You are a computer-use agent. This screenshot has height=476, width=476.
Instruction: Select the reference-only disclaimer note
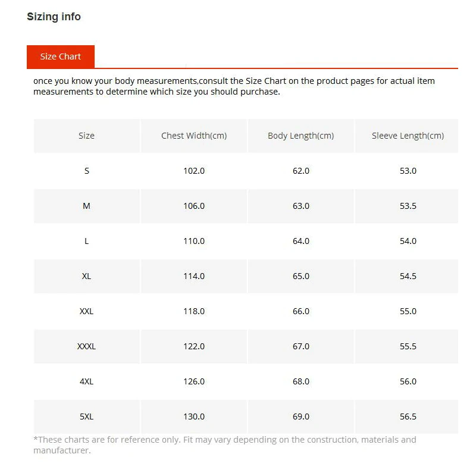coord(225,445)
